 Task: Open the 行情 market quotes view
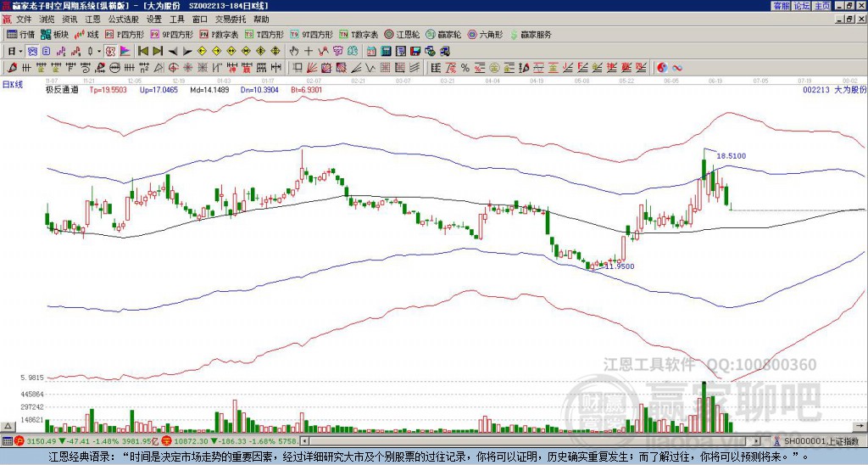(20, 34)
